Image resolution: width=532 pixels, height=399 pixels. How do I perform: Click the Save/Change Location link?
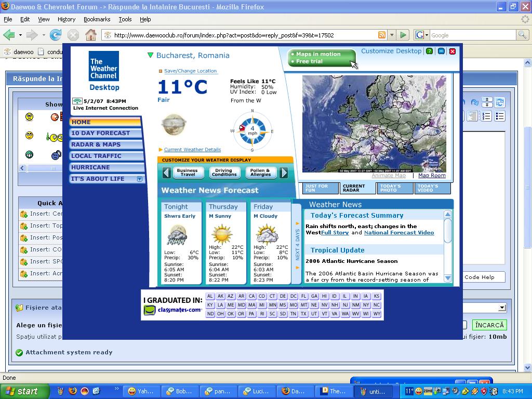190,71
